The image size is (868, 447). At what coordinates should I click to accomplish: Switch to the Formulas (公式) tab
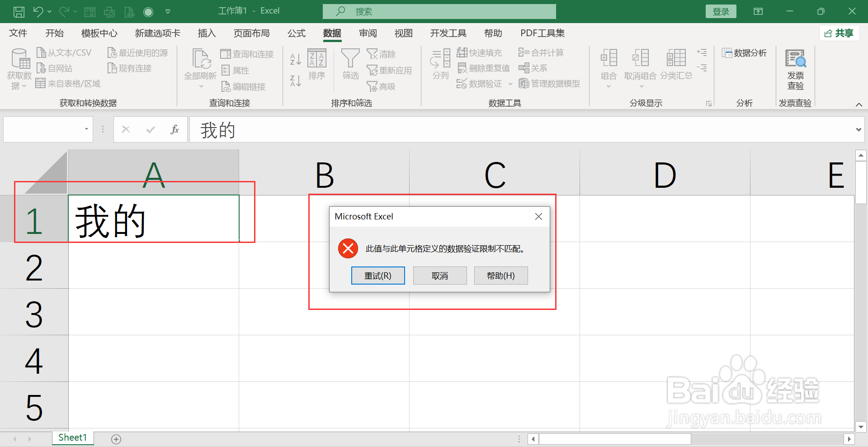(296, 33)
